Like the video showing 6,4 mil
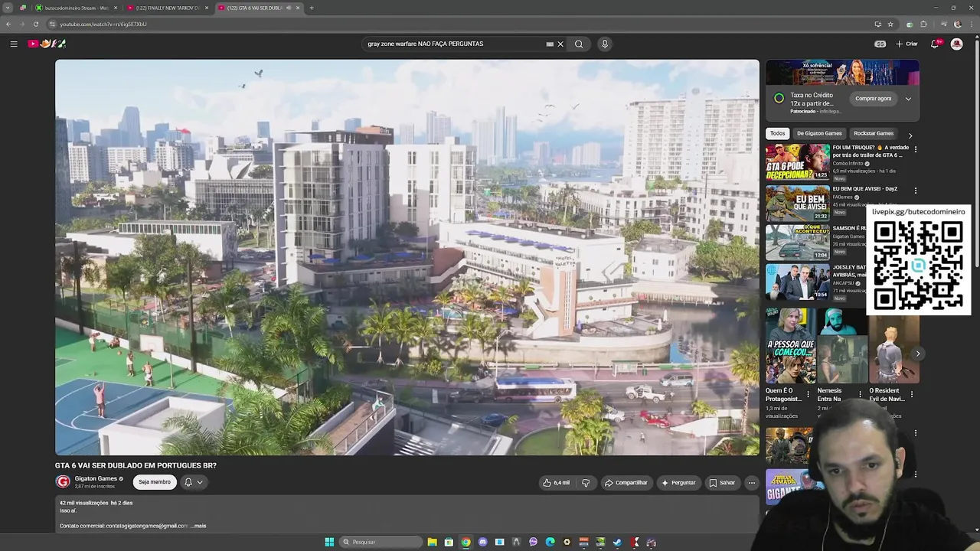The height and width of the screenshot is (551, 980). [557, 483]
